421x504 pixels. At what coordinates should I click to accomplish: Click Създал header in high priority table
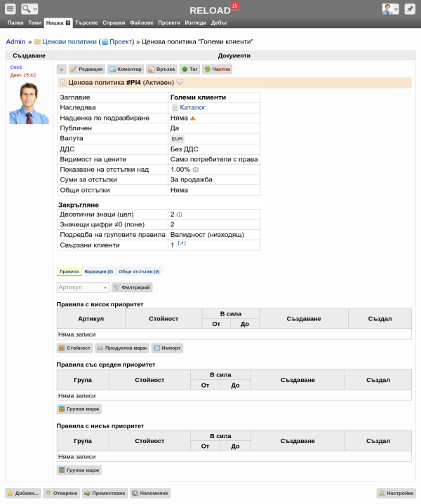380,318
